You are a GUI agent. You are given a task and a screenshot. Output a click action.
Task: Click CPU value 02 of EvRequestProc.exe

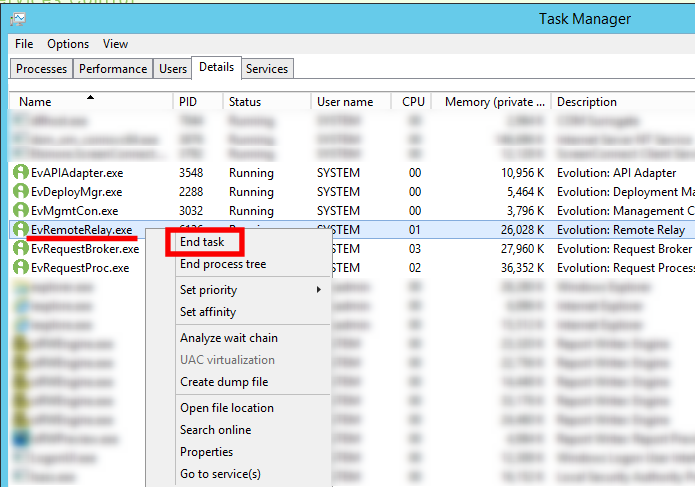pos(415,268)
